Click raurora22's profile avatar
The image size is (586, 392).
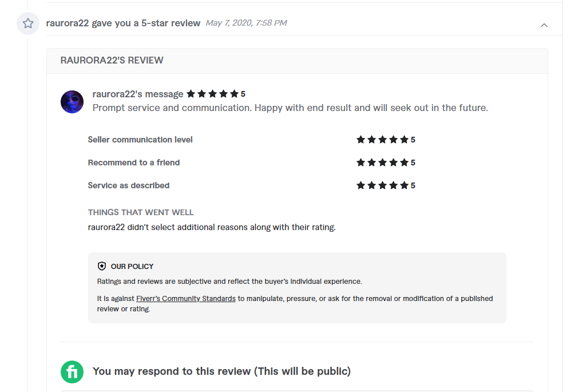[72, 101]
